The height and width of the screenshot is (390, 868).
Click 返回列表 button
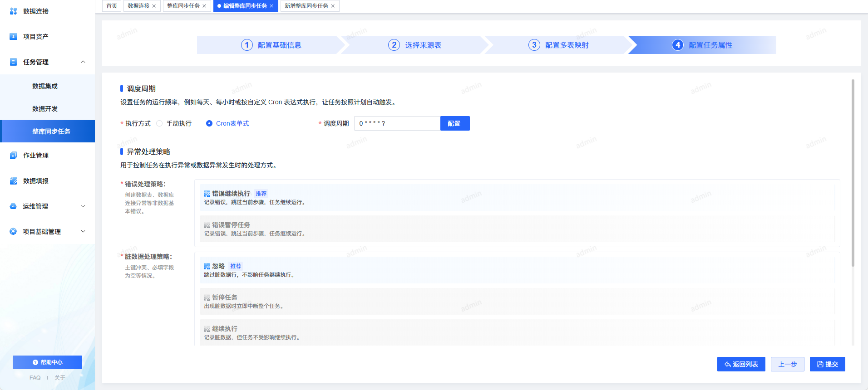pyautogui.click(x=741, y=364)
